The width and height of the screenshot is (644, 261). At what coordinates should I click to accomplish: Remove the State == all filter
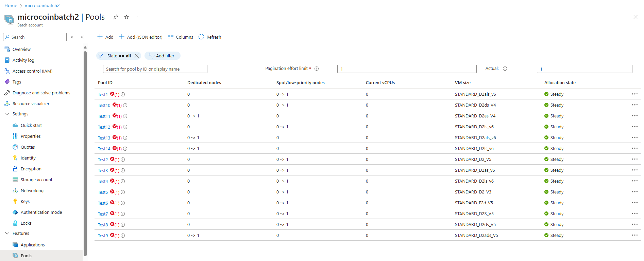(x=137, y=56)
